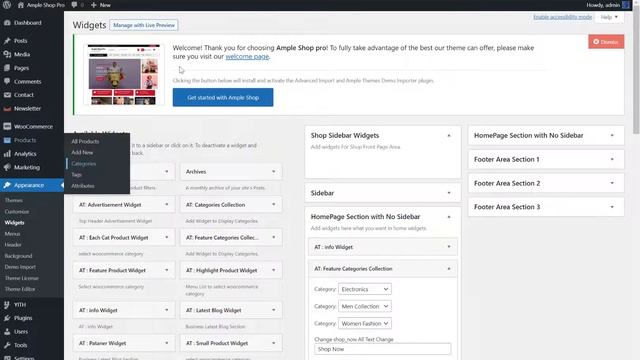Click the Dashboard gauge icon
Image resolution: width=640 pixels, height=360 pixels.
coord(7,23)
